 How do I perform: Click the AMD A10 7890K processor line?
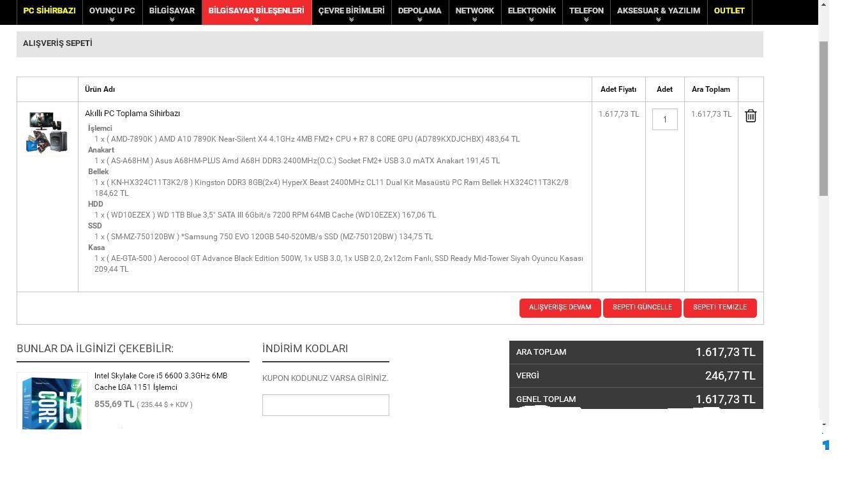[x=307, y=139]
